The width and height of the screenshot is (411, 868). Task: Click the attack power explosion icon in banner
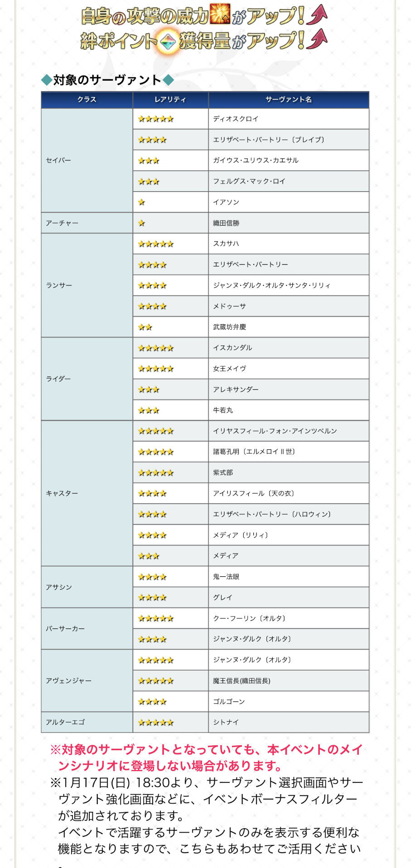pyautogui.click(x=220, y=14)
